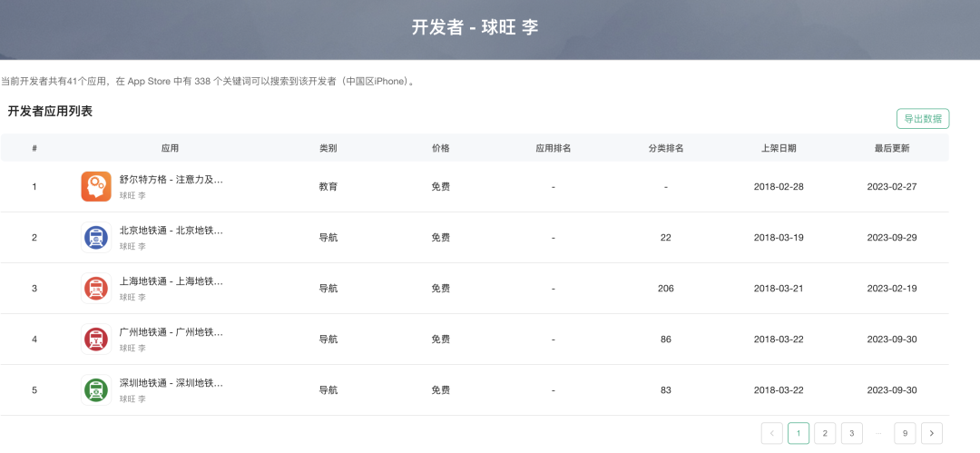Click the 分类排名 column header
Viewport: 980px width, 453px height.
point(666,148)
